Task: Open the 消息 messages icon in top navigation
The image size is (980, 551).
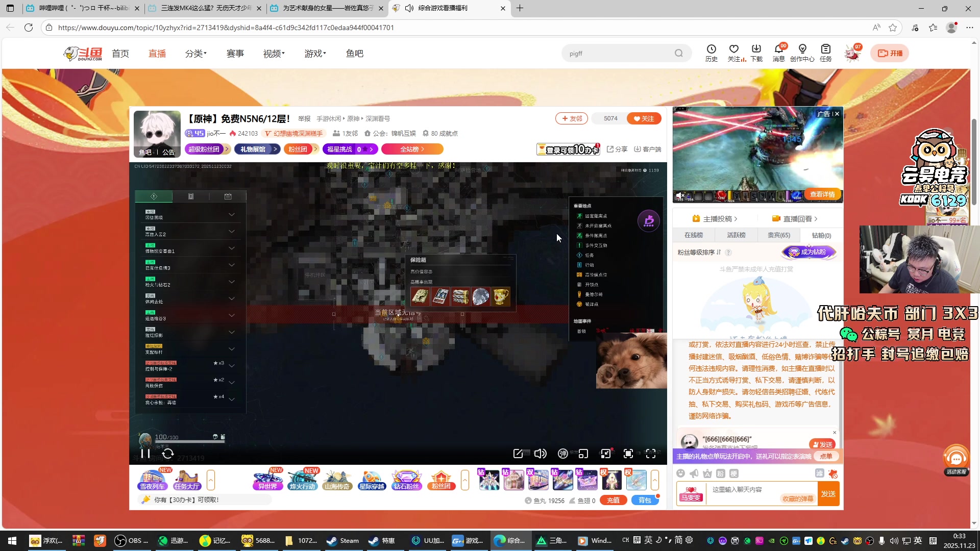Action: (778, 53)
